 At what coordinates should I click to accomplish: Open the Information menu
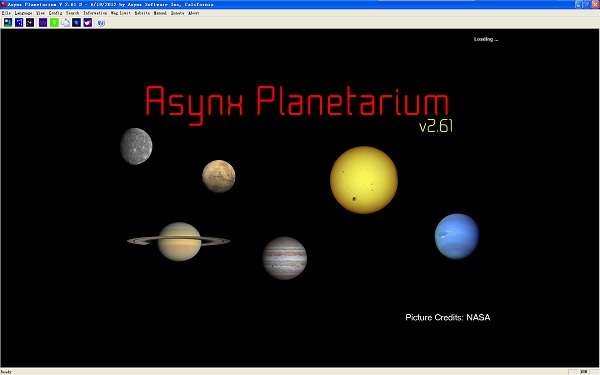95,13
